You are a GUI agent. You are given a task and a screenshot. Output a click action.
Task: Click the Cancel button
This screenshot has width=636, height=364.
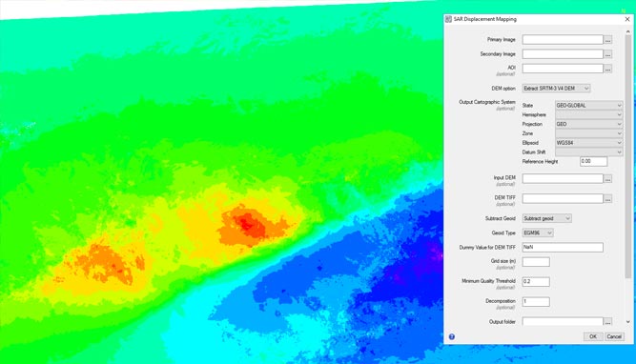614,336
